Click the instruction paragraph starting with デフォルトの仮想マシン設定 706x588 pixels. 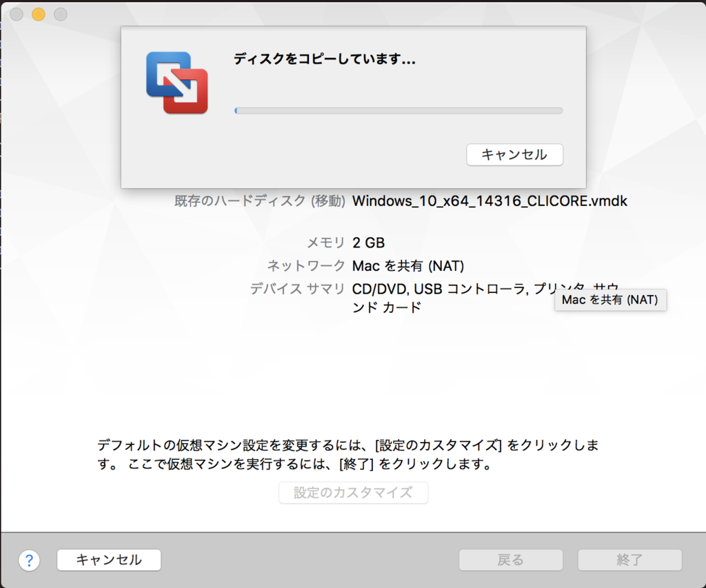coord(347,454)
